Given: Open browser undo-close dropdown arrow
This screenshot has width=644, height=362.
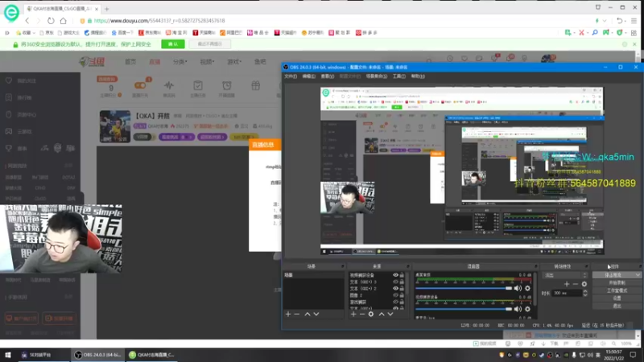Looking at the screenshot, I should pyautogui.click(x=627, y=21).
